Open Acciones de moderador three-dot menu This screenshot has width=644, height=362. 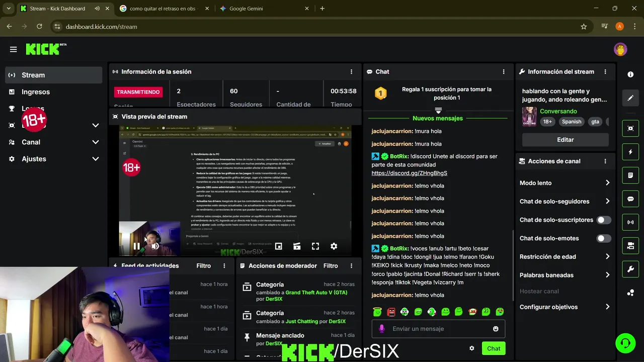351,266
